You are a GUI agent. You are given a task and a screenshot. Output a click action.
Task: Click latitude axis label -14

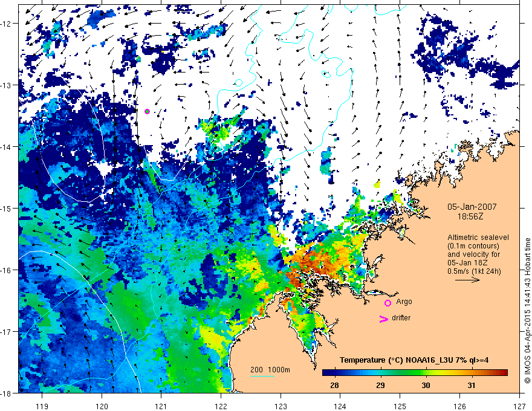pyautogui.click(x=7, y=147)
